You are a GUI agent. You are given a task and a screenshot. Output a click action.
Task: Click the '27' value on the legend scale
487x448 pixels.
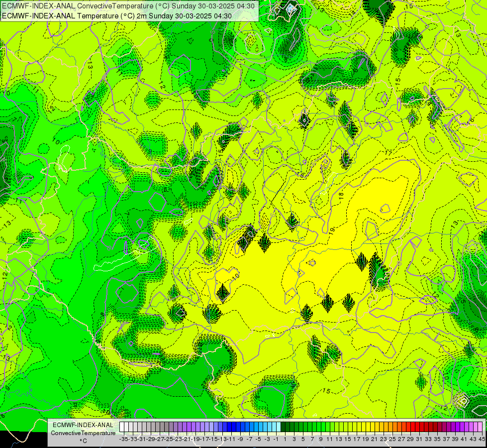[401, 439]
